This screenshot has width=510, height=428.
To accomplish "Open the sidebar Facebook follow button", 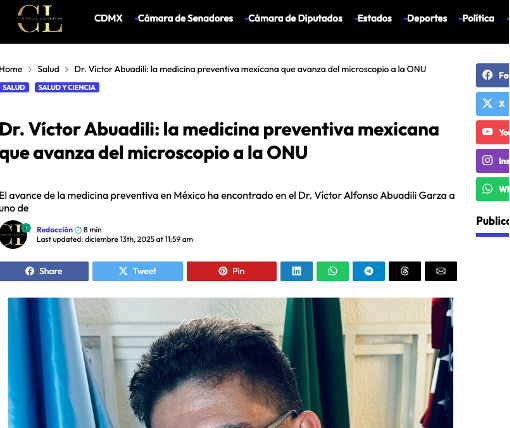I will (493, 75).
